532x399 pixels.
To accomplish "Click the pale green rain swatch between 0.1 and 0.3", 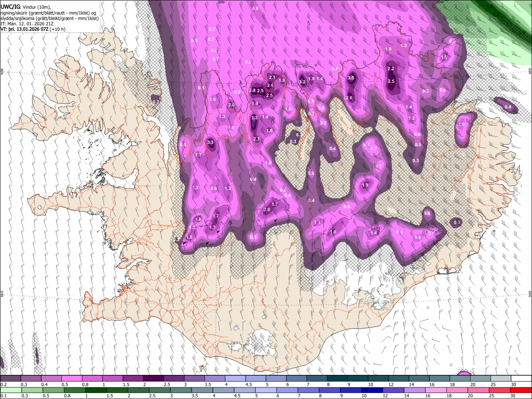I will 10,390.
